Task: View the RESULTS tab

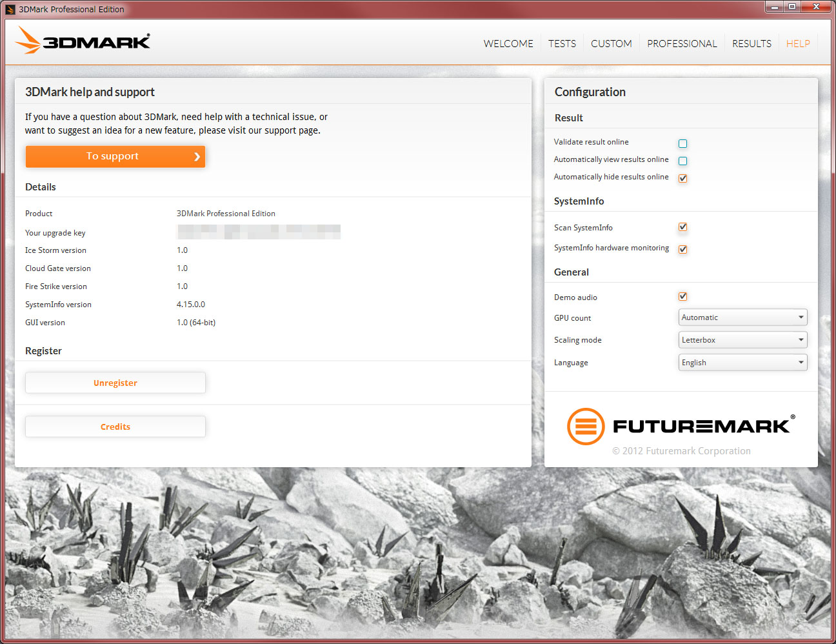Action: click(x=751, y=43)
